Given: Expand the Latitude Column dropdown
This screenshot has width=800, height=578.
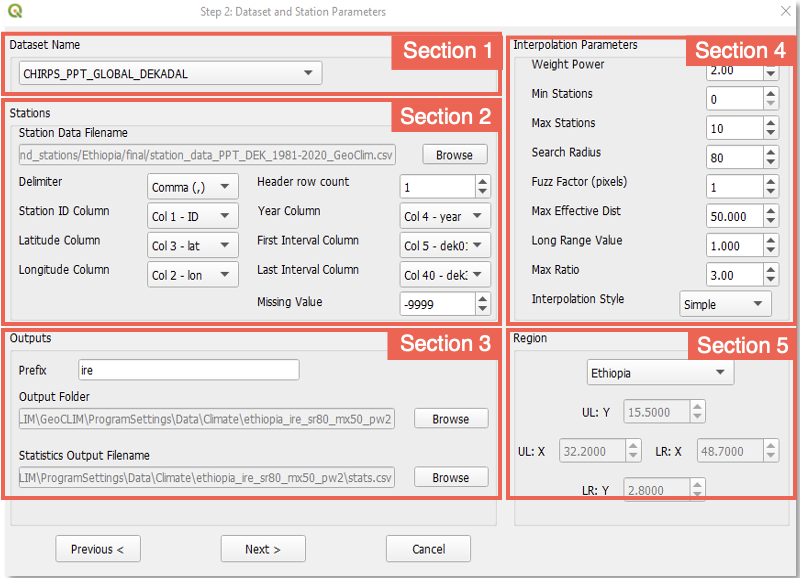Looking at the screenshot, I should pos(193,245).
